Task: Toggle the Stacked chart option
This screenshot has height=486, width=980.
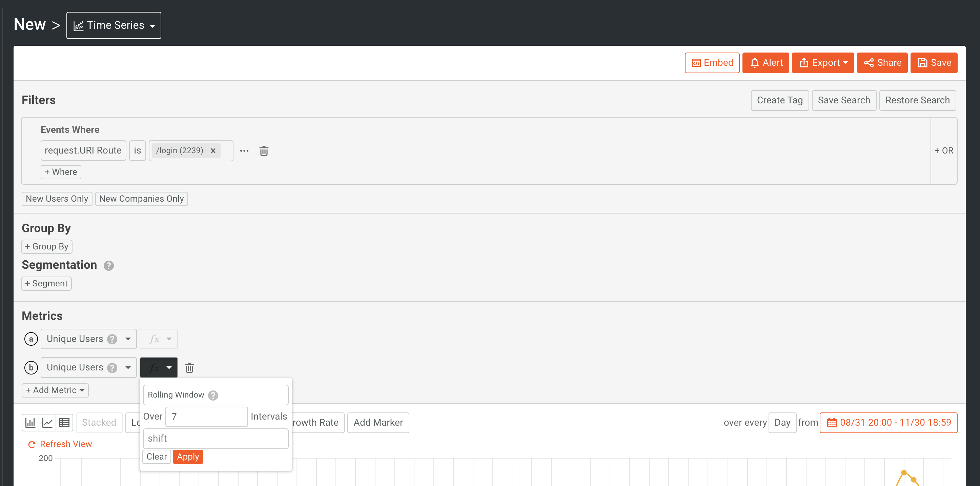Action: (99, 422)
